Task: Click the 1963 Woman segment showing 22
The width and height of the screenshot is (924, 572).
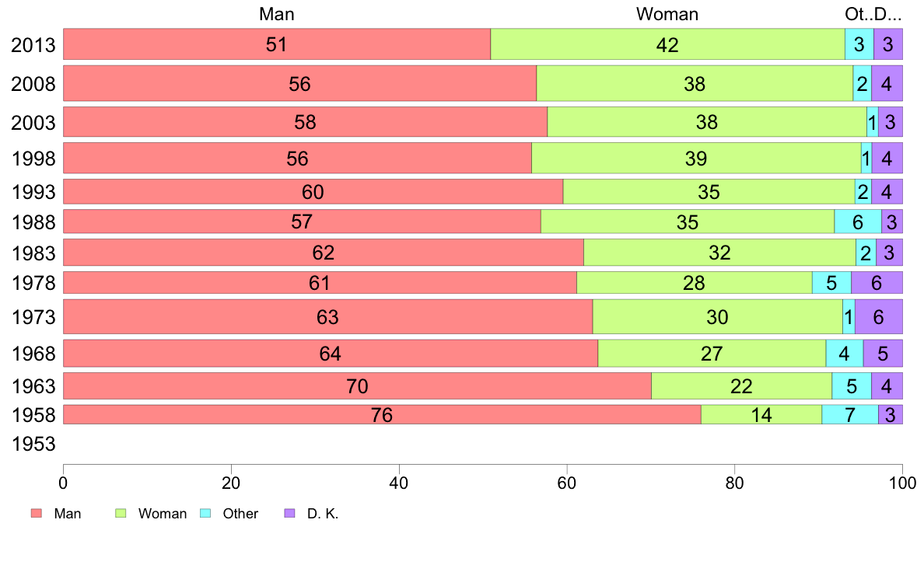Action: pyautogui.click(x=741, y=385)
